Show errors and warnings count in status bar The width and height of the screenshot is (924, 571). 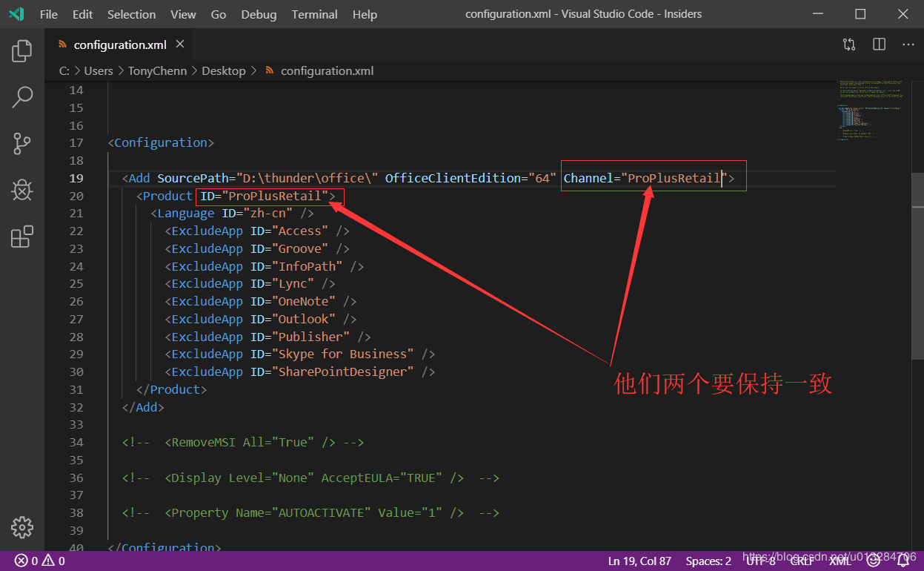pyautogui.click(x=40, y=561)
